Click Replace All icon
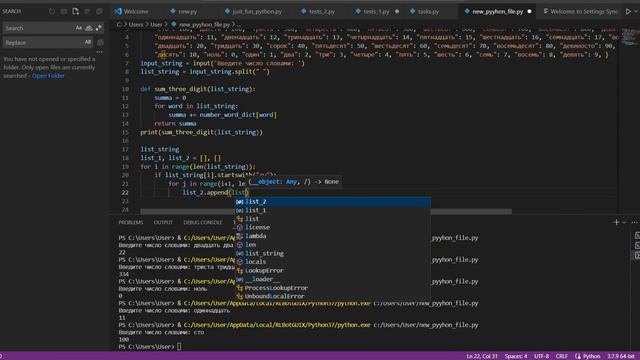640x360 pixels. pos(100,42)
